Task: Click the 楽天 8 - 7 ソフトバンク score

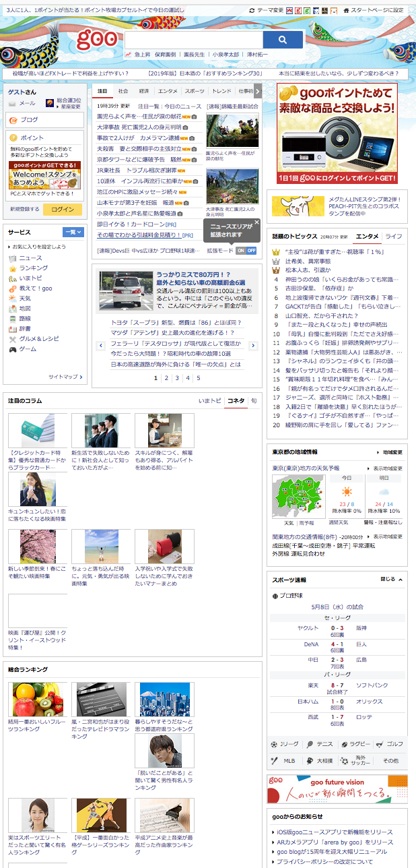Action: point(336,685)
